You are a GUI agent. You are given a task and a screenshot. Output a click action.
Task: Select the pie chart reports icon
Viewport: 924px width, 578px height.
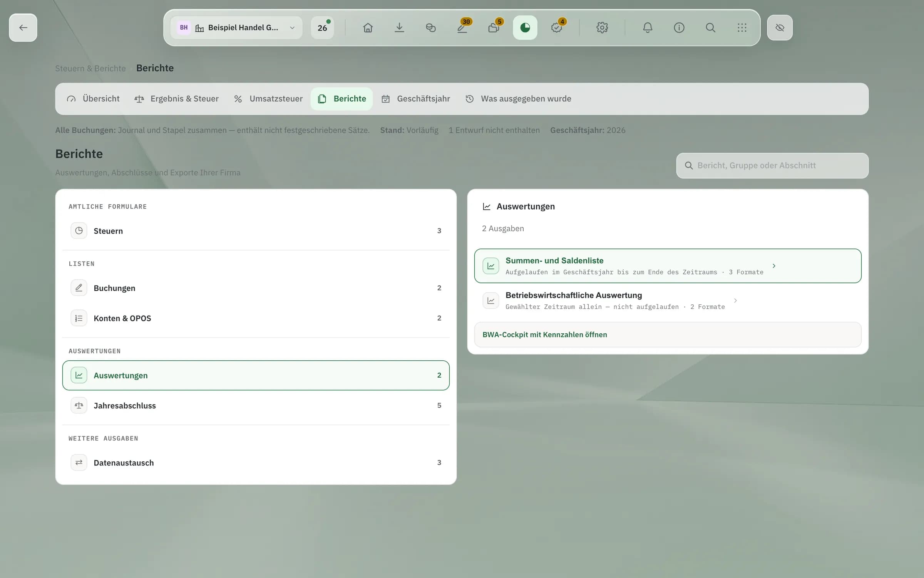point(525,28)
